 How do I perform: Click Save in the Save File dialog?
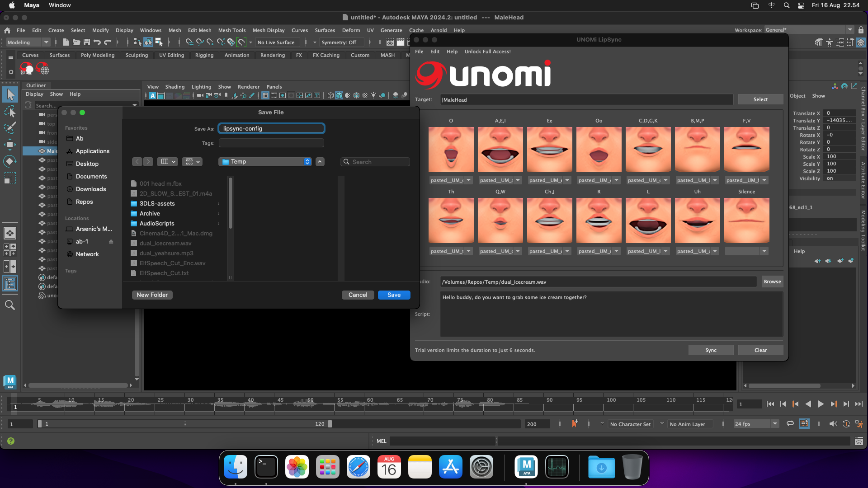point(394,295)
